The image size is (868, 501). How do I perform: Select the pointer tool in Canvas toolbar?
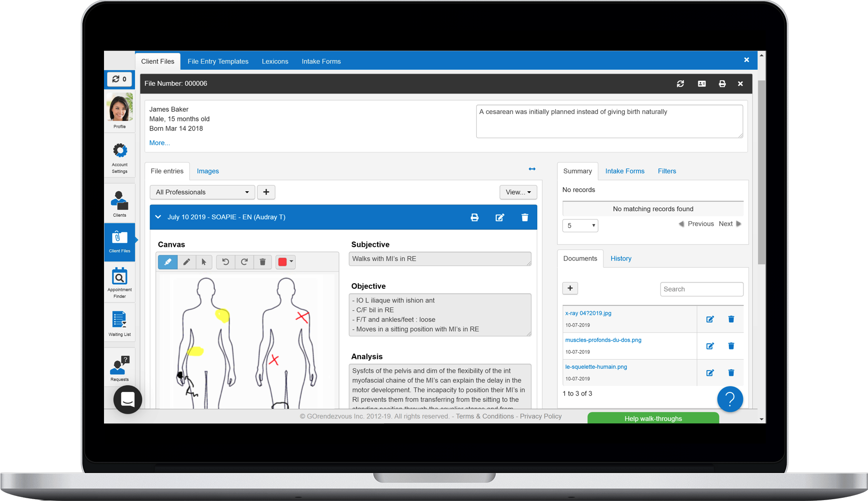point(204,262)
